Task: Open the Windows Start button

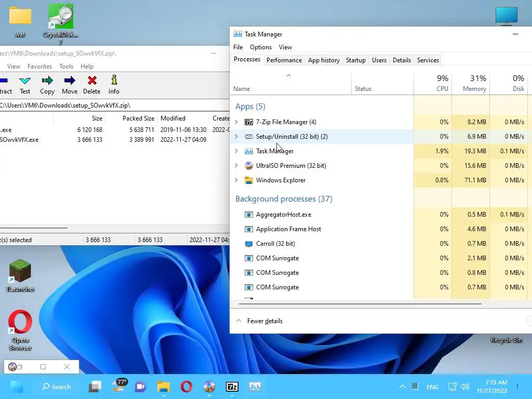Action: coord(17,387)
